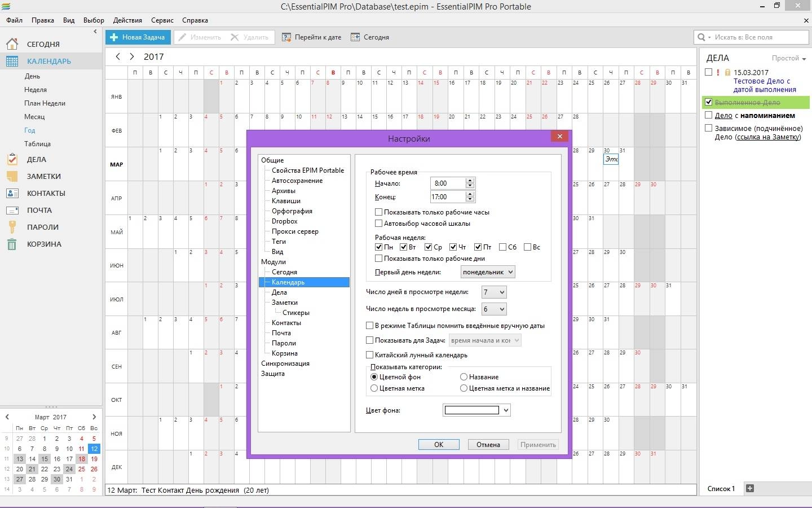Open Неделя calendar view
Screen dimensions: 812x508
36,90
